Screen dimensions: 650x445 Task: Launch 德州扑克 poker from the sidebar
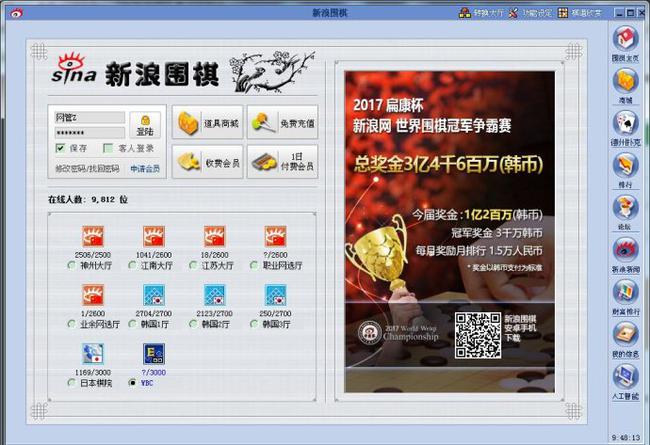pyautogui.click(x=625, y=123)
